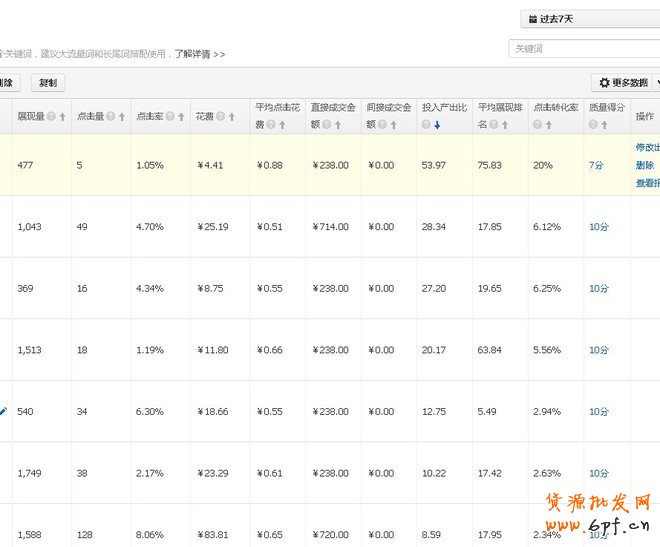Click in the 关键词 search field

pyautogui.click(x=582, y=48)
